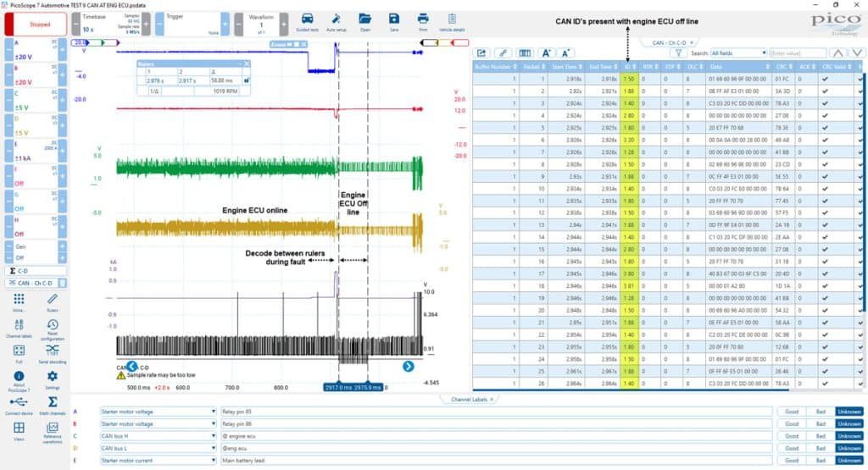Screen dimensions: 868x470
Task: Open a file with the Open folder icon
Action: (365, 22)
